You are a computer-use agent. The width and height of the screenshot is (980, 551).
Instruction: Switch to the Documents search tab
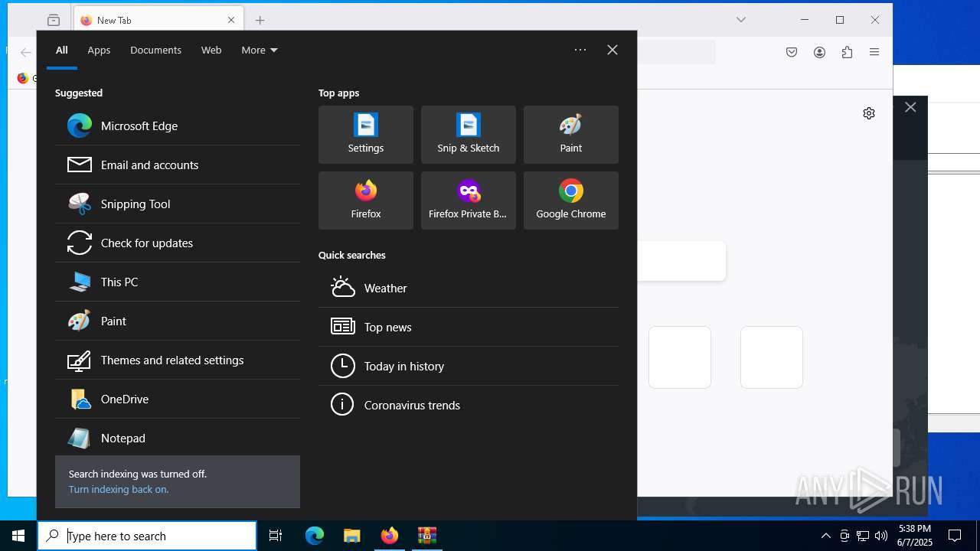(x=155, y=50)
